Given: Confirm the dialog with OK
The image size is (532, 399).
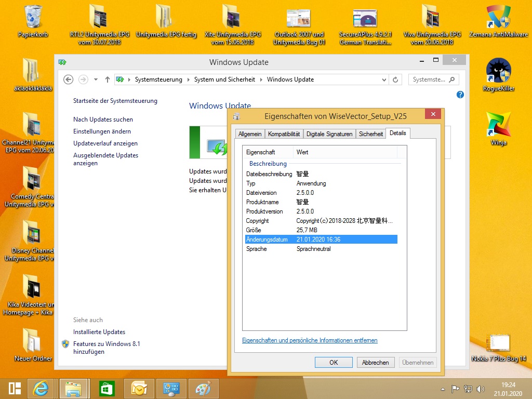Looking at the screenshot, I should pos(334,362).
